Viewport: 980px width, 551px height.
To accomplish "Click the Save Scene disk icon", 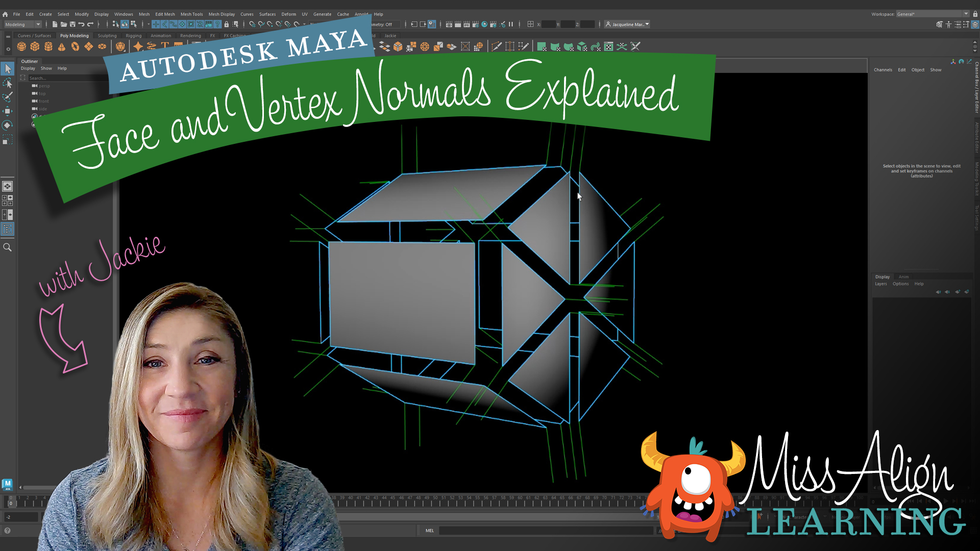I will pyautogui.click(x=72, y=24).
